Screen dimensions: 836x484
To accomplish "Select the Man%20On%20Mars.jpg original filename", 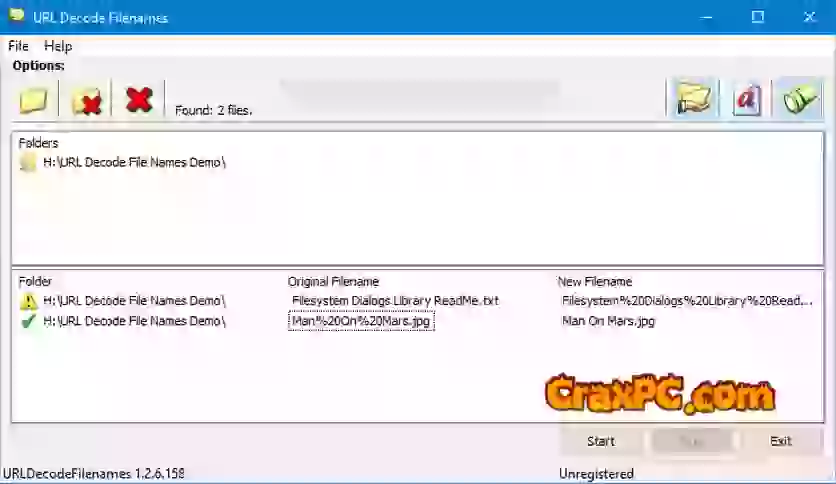I will 361,321.
